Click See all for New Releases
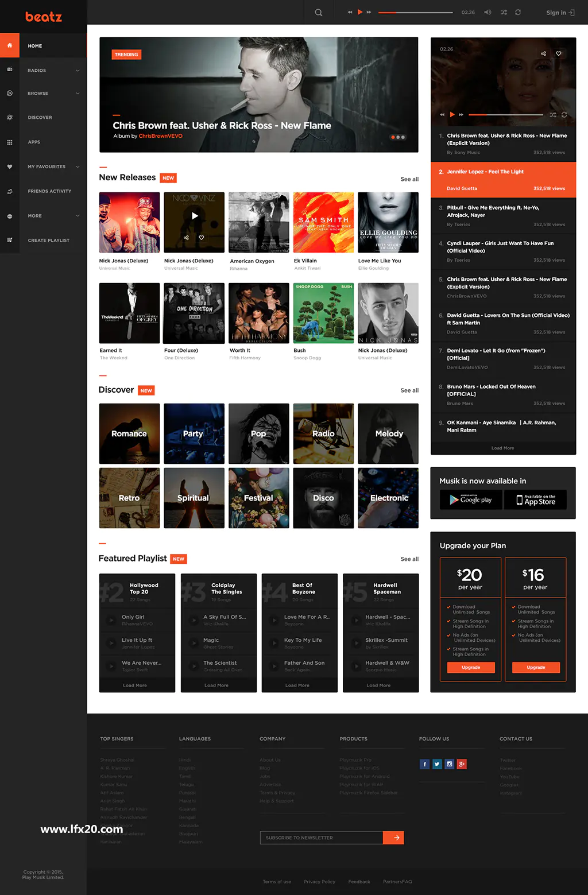Screen dimensions: 588x895 (x=409, y=179)
